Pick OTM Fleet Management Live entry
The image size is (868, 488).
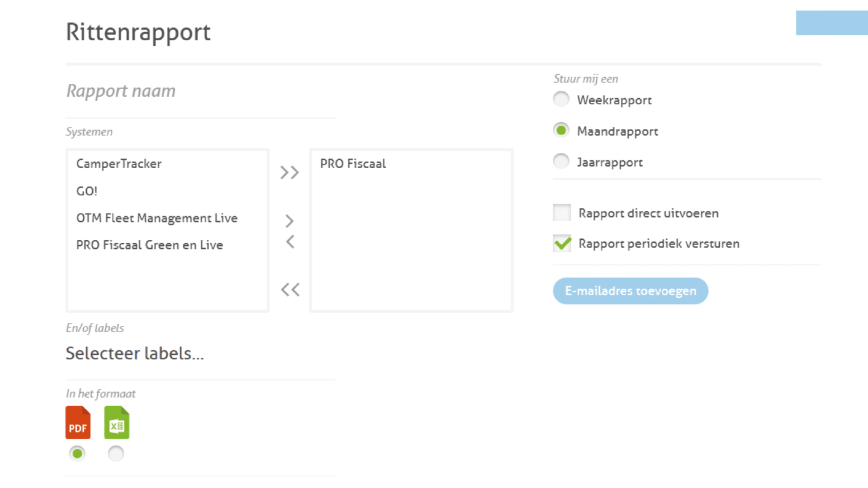tap(157, 218)
